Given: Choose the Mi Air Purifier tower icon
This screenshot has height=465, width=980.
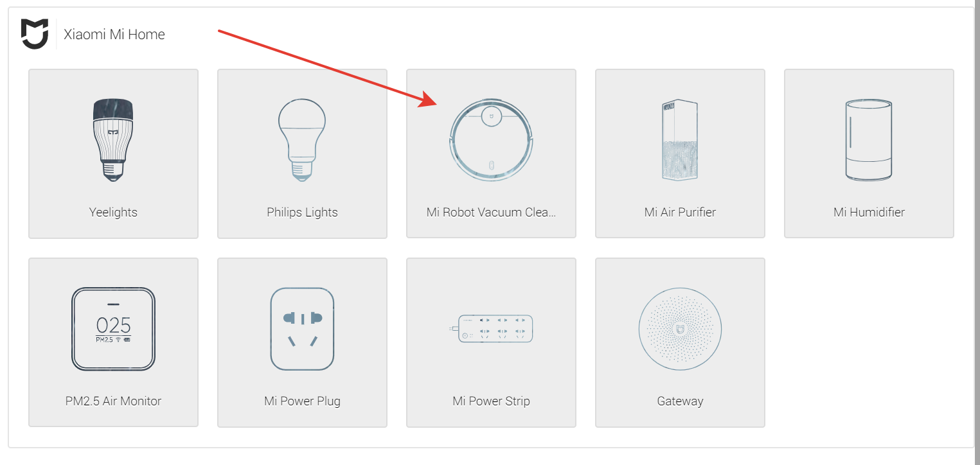Looking at the screenshot, I should pos(680,140).
